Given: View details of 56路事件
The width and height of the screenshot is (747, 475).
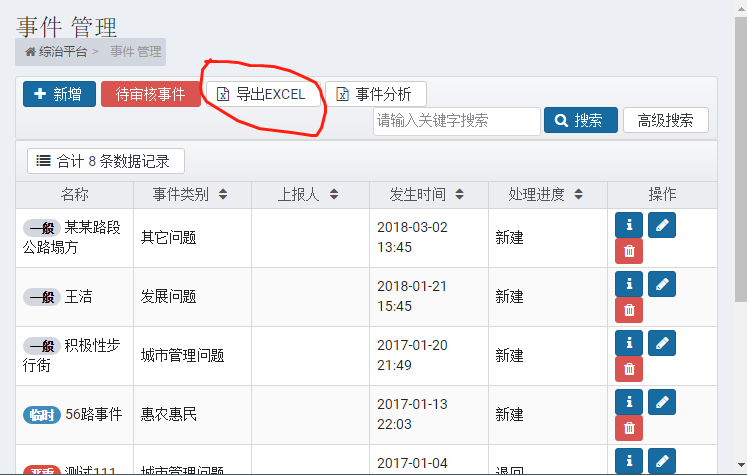Looking at the screenshot, I should (x=629, y=402).
